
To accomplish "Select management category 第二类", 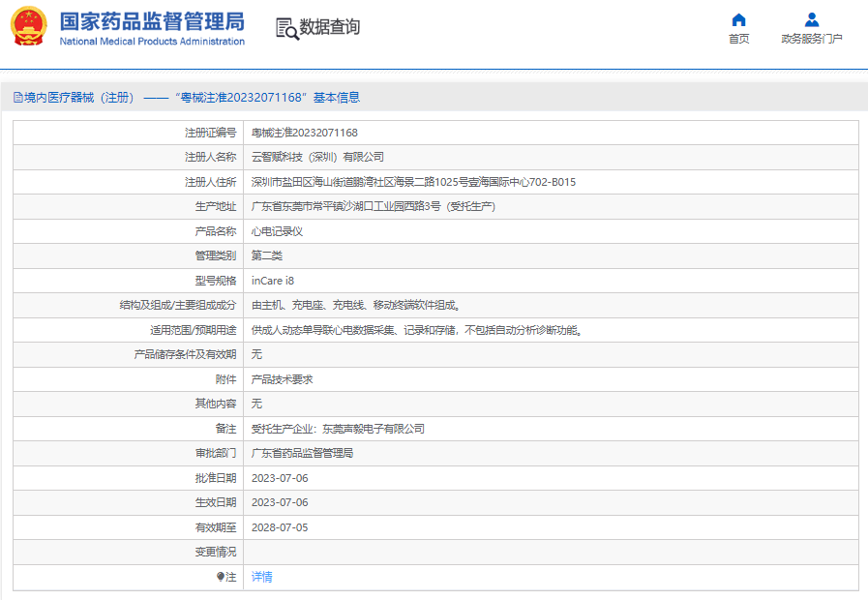I will pyautogui.click(x=267, y=255).
